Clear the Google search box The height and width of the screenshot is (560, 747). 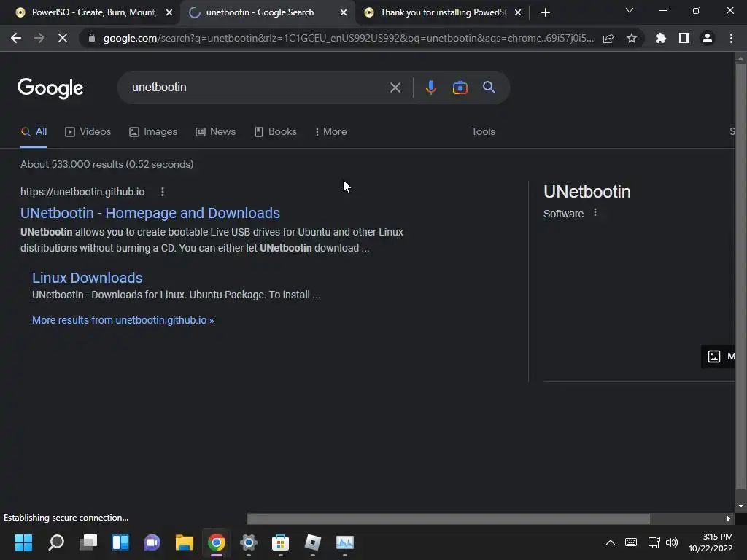click(x=395, y=87)
